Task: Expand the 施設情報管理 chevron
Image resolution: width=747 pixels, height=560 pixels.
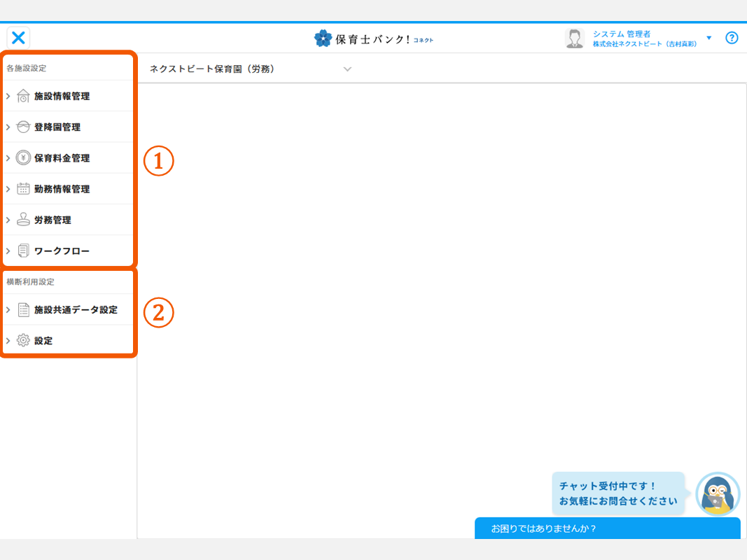Action: coord(8,97)
